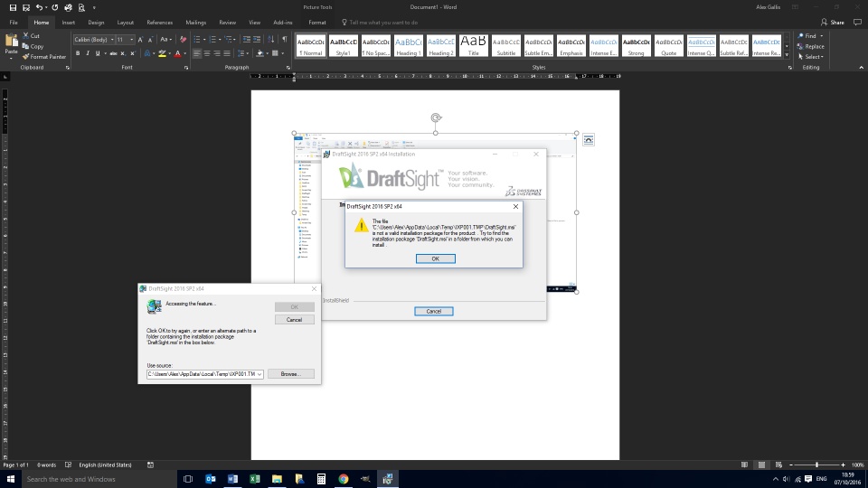Increase font size with Grow Font icon
The width and height of the screenshot is (868, 488).
point(141,39)
